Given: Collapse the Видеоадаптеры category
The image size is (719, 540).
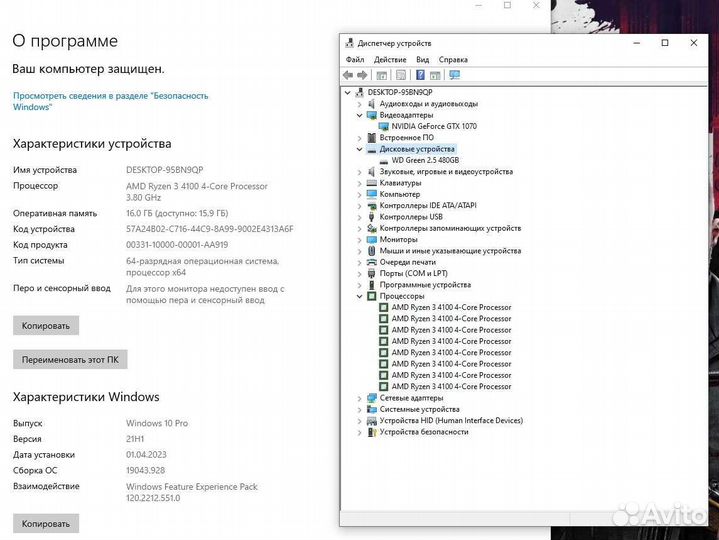Looking at the screenshot, I should click(360, 115).
